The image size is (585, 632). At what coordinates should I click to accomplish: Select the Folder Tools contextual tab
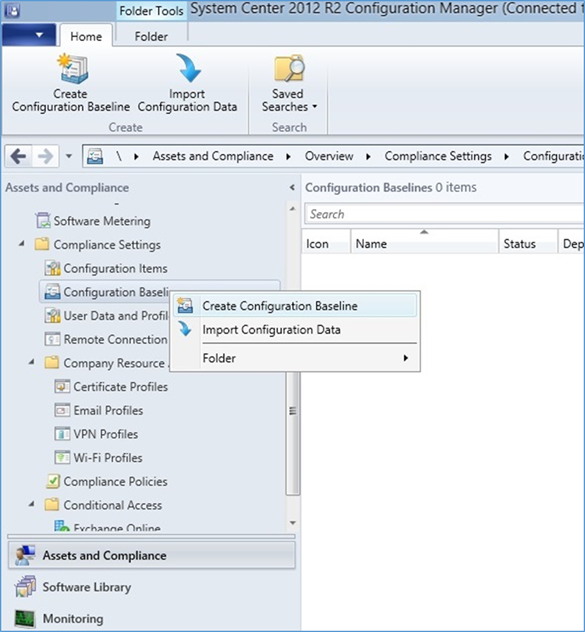click(x=151, y=11)
